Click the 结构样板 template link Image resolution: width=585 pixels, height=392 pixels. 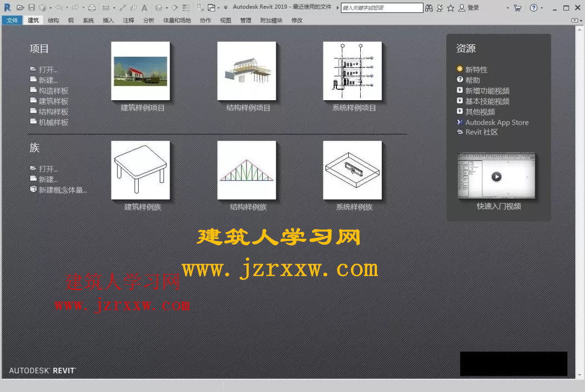click(49, 111)
